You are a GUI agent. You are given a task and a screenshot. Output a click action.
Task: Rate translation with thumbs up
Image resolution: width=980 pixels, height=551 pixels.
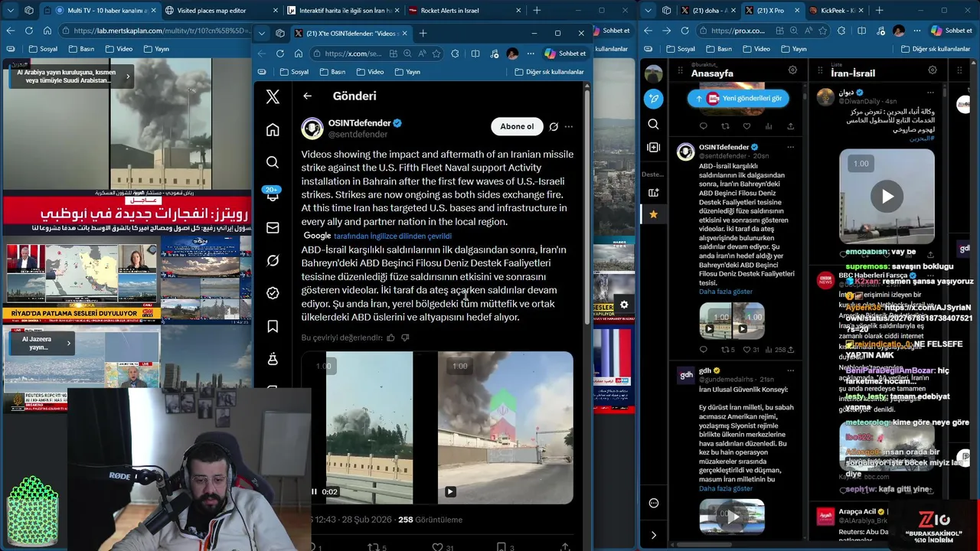[x=390, y=337]
